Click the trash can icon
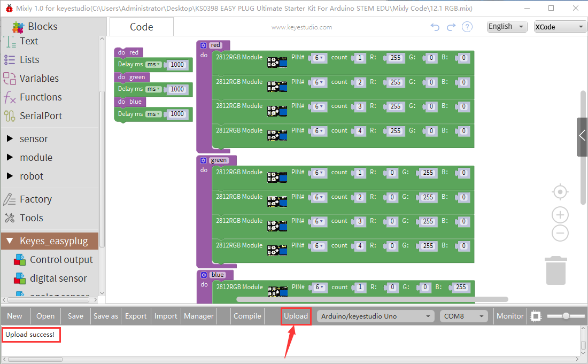Viewport: 588px width, 364px height. click(x=556, y=270)
